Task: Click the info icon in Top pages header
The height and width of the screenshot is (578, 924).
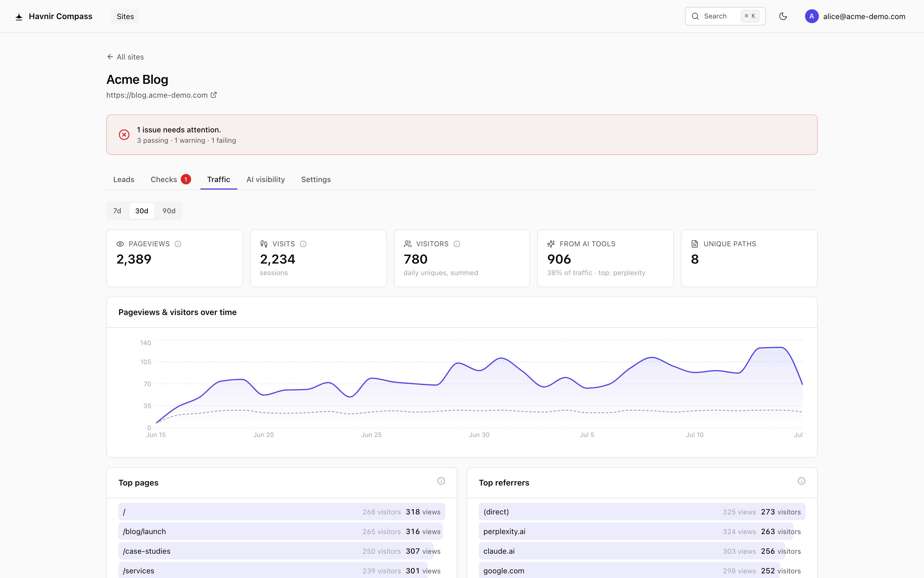Action: pos(441,481)
